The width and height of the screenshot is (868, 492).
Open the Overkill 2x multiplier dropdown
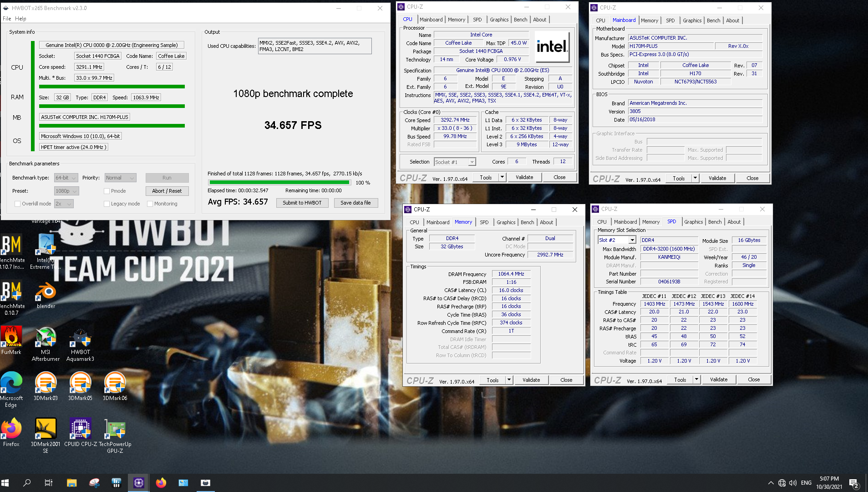point(64,204)
